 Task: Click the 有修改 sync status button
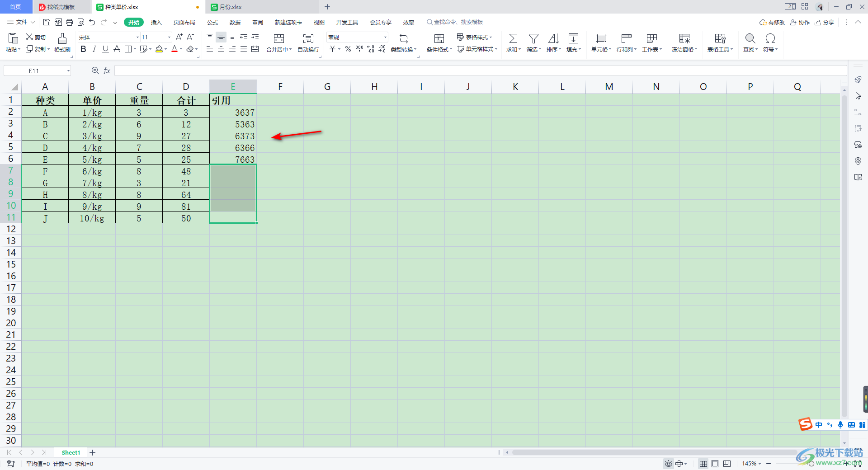[x=772, y=22]
